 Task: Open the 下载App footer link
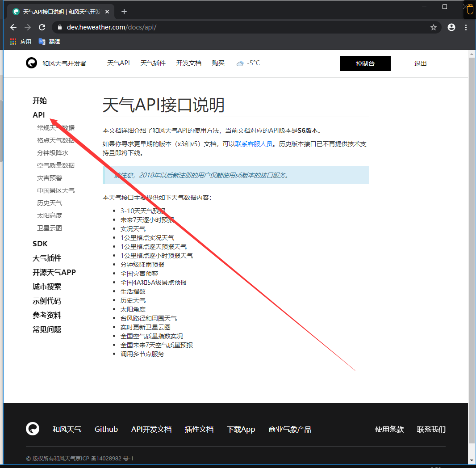click(x=241, y=429)
